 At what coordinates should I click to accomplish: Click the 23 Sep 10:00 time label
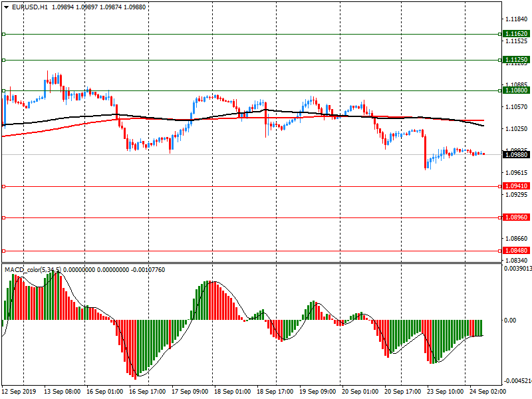click(x=445, y=392)
